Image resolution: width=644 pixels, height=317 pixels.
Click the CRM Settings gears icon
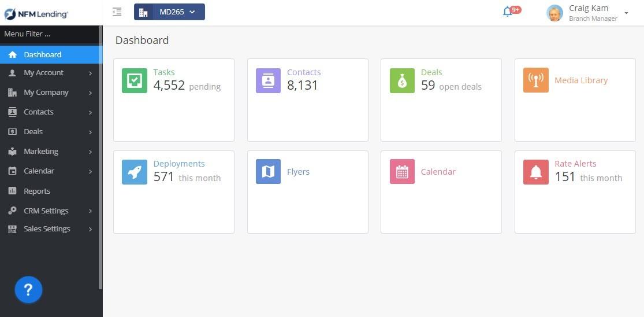(x=13, y=211)
